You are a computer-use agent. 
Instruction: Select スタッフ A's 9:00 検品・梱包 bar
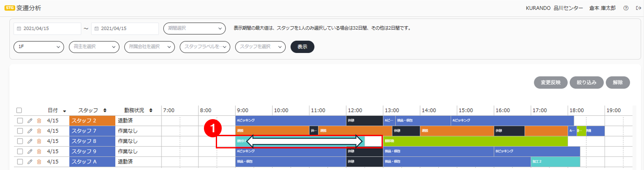(x=291, y=162)
